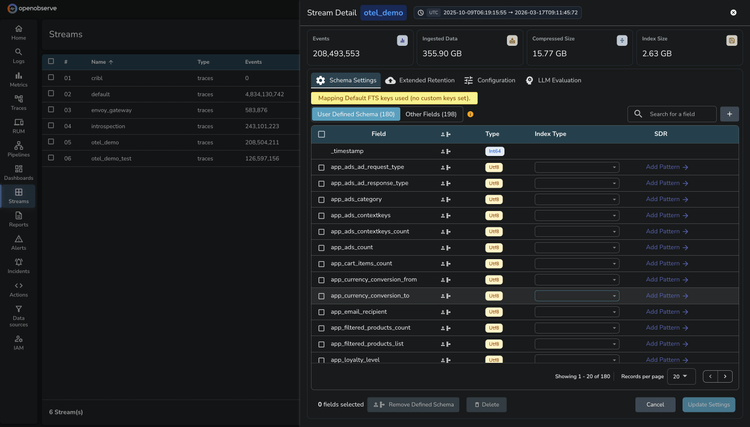Open Home in the sidebar

(18, 33)
